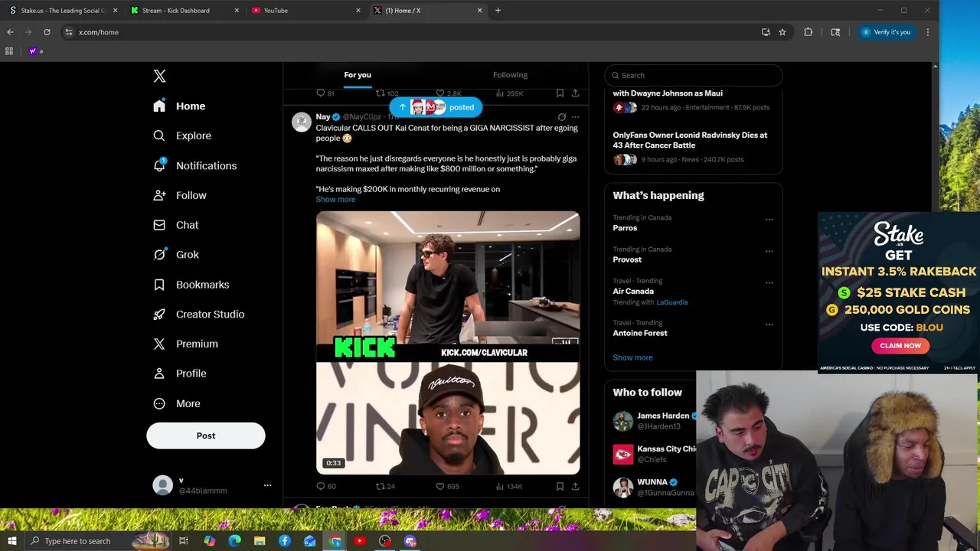Open Chat messages in sidebar
The height and width of the screenshot is (551, 980).
pyautogui.click(x=176, y=225)
